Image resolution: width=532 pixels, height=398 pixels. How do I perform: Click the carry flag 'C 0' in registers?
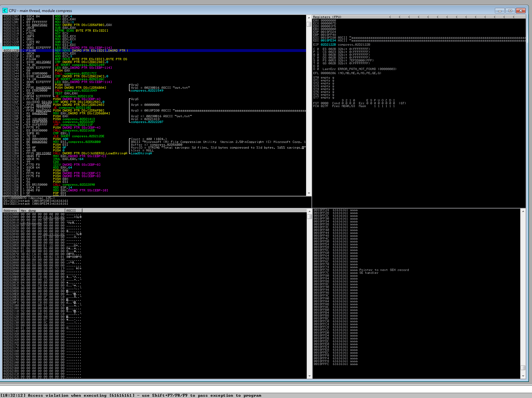(316, 49)
